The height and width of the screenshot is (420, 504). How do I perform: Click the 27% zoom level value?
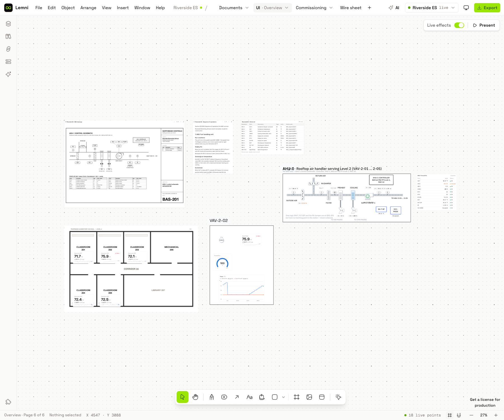pos(484,415)
